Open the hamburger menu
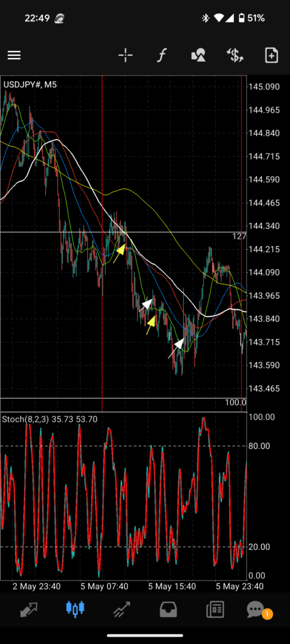The width and height of the screenshot is (290, 644). pyautogui.click(x=14, y=55)
